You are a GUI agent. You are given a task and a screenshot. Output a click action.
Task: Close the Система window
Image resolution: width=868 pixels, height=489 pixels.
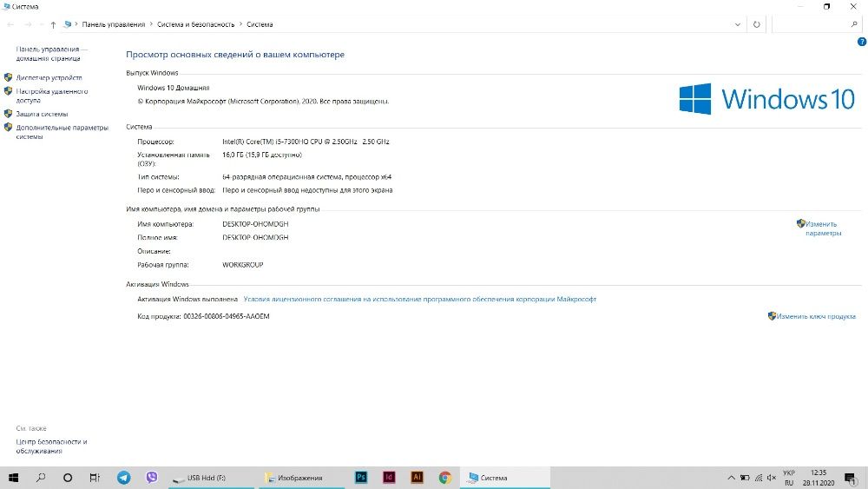853,7
